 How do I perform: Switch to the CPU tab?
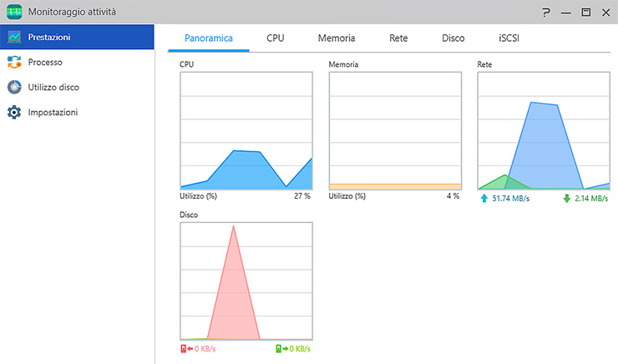pos(276,38)
